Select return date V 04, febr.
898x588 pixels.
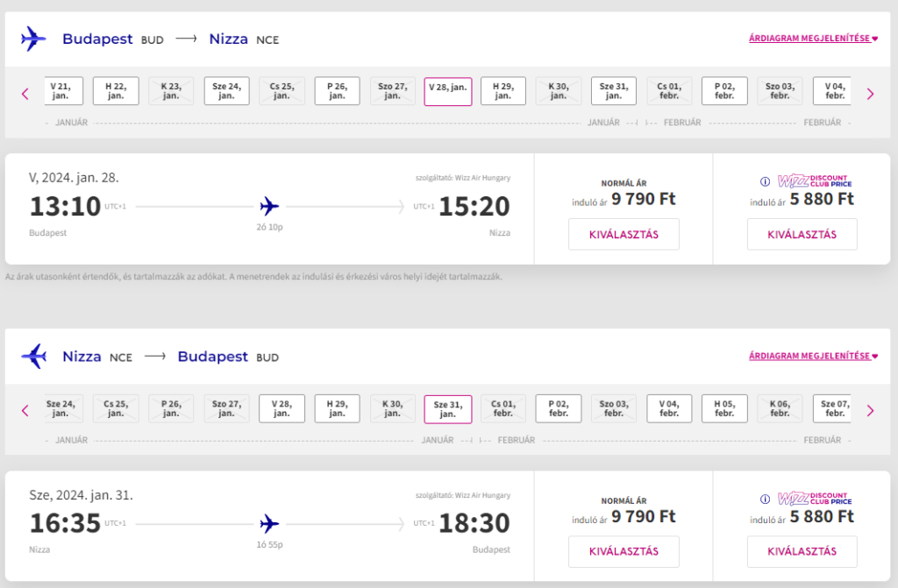[669, 408]
